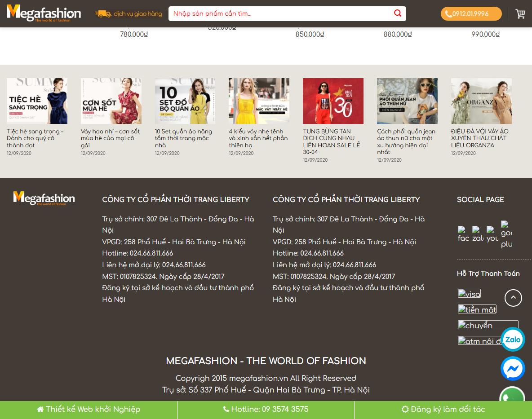Click Đăng ký làm đối tác in footer bar
532x419 pixels.
[443, 409]
